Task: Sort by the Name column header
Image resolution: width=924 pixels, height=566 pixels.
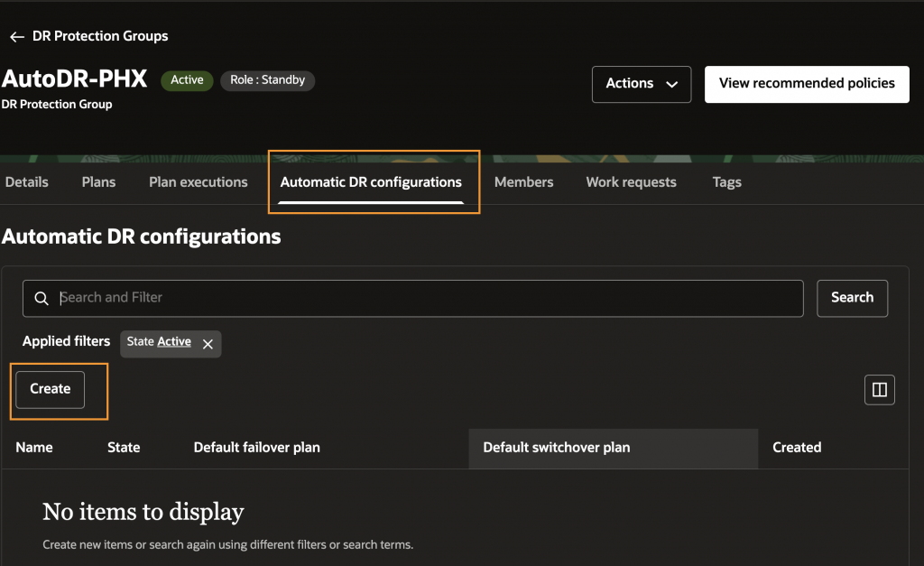Action: (34, 448)
